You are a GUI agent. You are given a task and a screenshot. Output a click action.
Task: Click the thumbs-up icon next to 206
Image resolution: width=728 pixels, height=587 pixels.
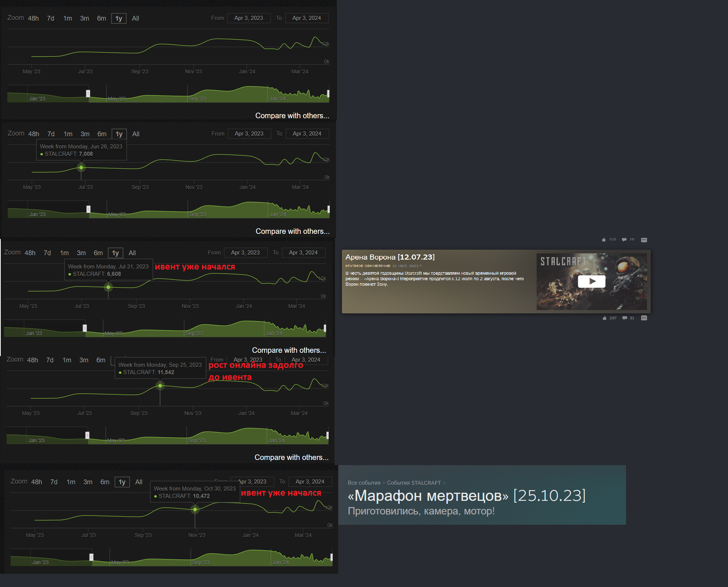(x=604, y=240)
